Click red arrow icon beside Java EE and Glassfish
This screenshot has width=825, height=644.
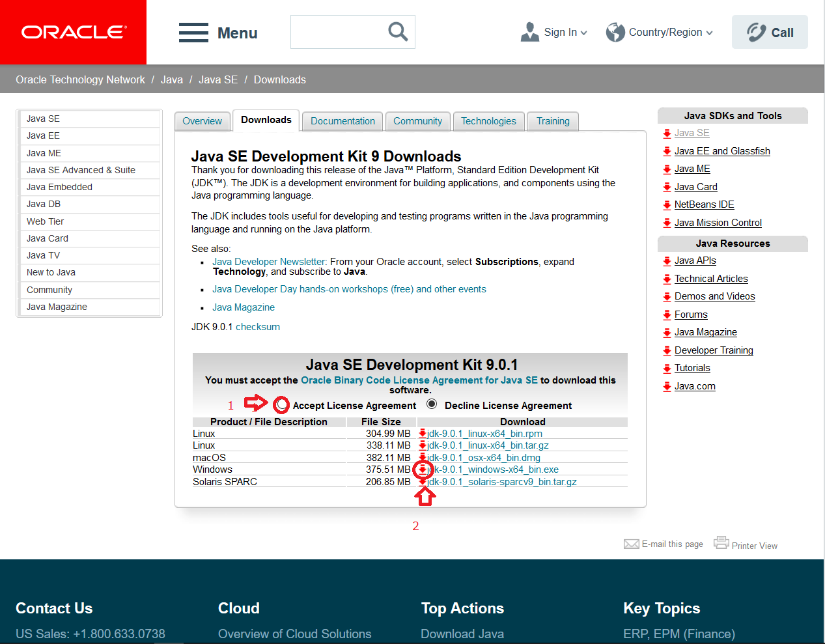click(x=667, y=151)
